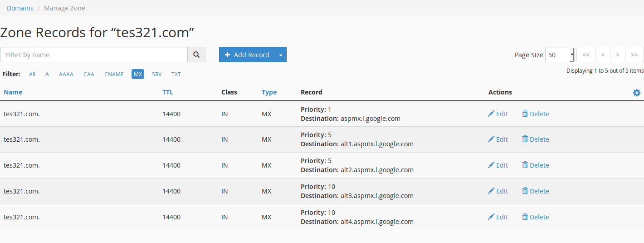
Task: Sort records by Name column
Action: pos(13,92)
